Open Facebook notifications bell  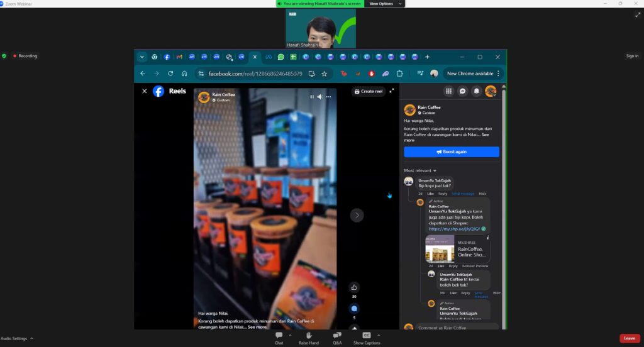point(476,91)
